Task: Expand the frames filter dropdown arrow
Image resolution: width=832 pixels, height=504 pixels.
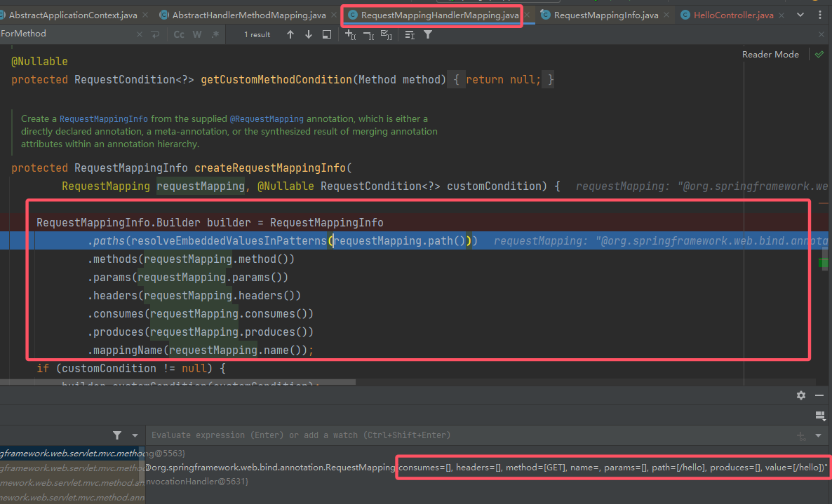Action: click(x=135, y=435)
